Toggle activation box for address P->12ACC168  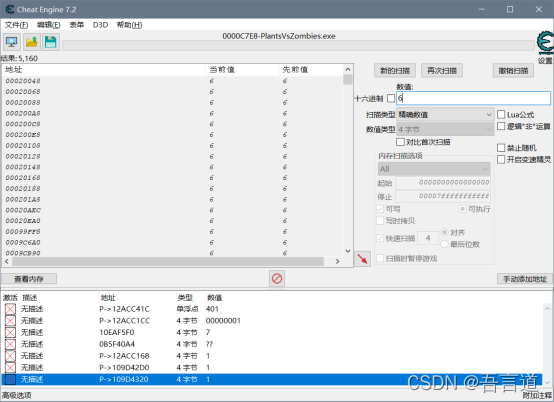pos(10,356)
